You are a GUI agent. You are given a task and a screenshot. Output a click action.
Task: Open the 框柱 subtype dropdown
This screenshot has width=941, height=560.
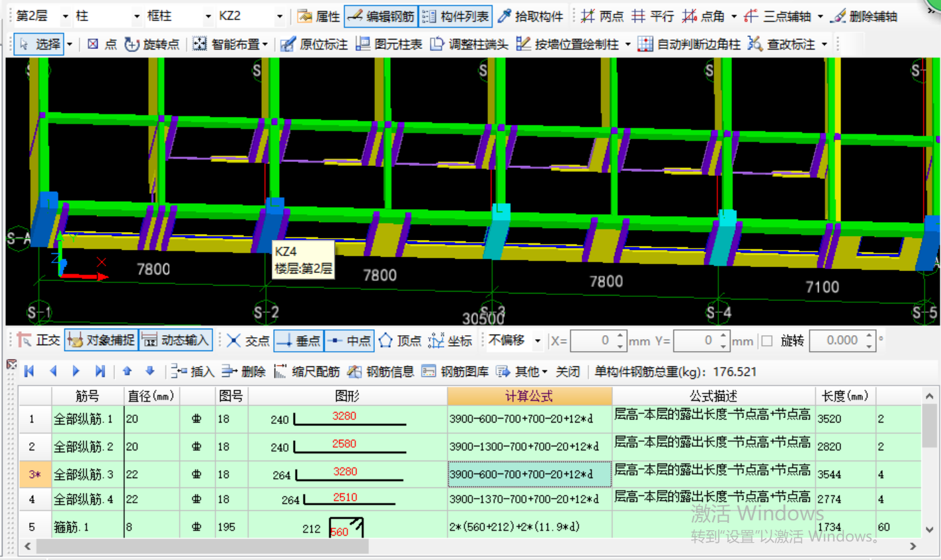(x=208, y=16)
